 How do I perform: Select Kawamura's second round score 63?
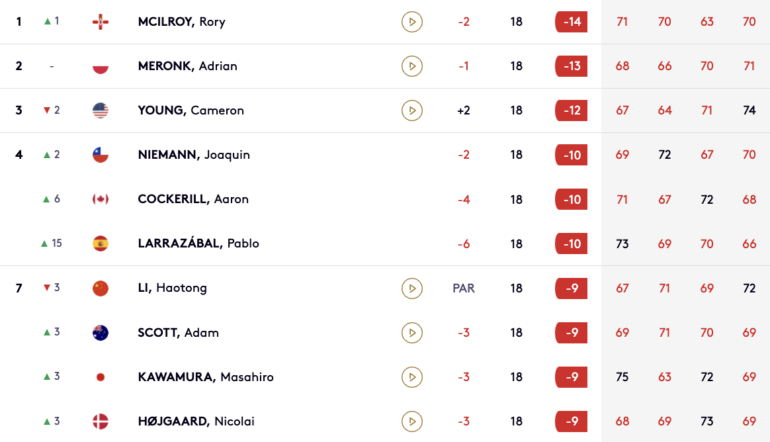point(664,377)
